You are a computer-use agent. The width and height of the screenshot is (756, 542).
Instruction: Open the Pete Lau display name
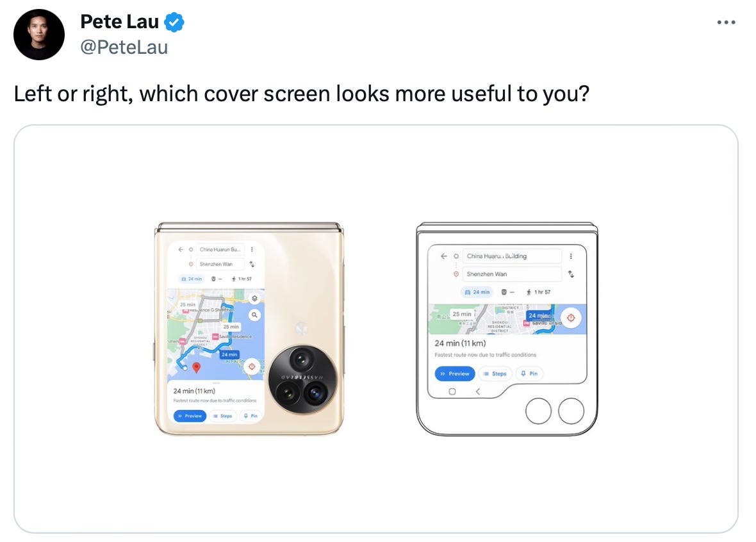[120, 22]
